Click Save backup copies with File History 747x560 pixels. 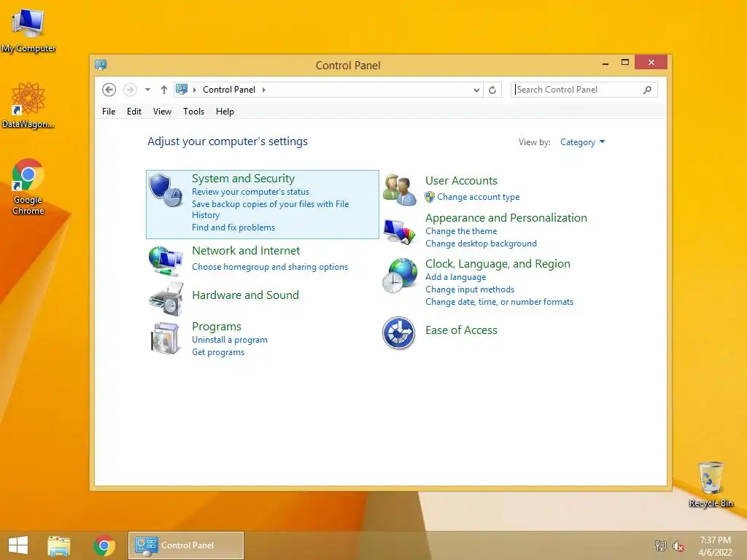click(x=270, y=209)
